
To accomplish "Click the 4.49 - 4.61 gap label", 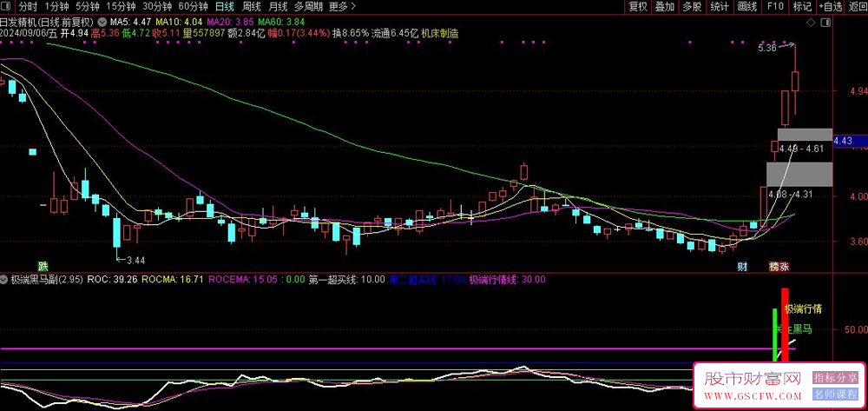I will (x=801, y=149).
